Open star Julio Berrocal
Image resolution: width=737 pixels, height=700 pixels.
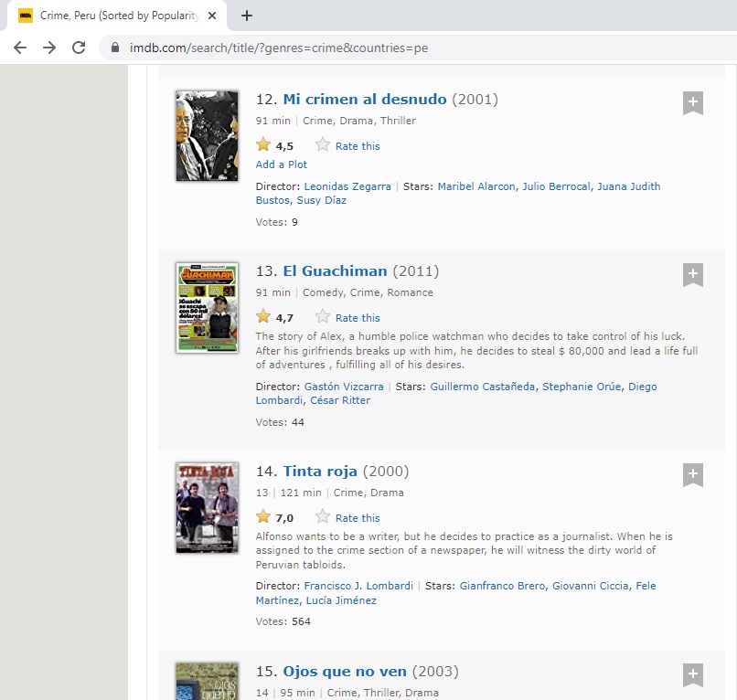click(556, 186)
